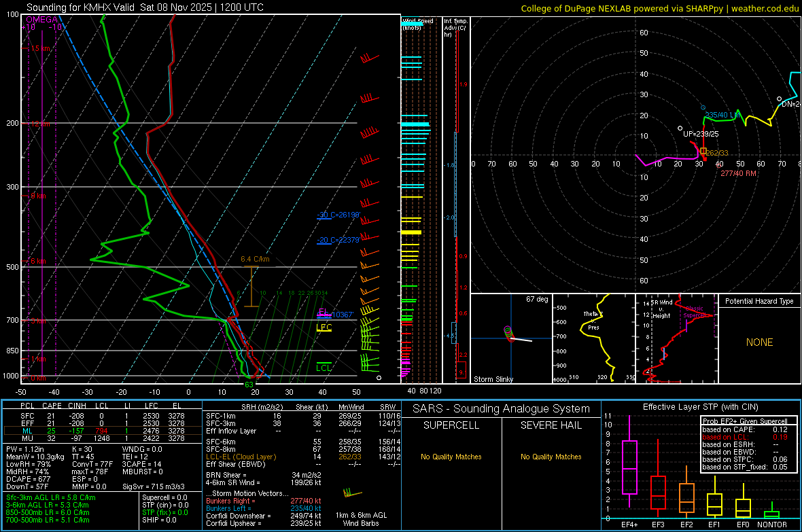Select the SFC parcel row

pyautogui.click(x=103, y=416)
